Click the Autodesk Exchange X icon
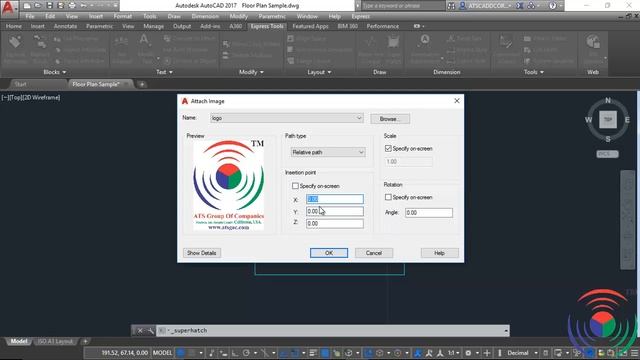The width and height of the screenshot is (640, 360). (x=520, y=6)
